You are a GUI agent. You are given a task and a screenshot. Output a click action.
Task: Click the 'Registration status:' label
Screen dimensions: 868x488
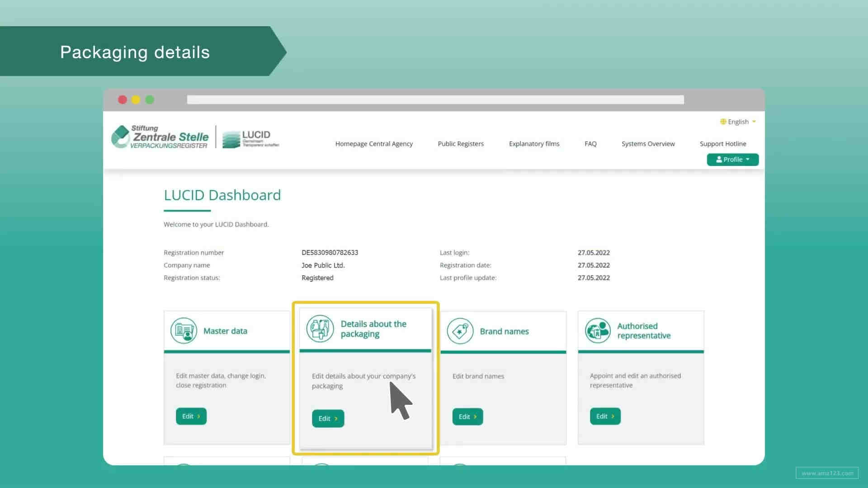(192, 278)
